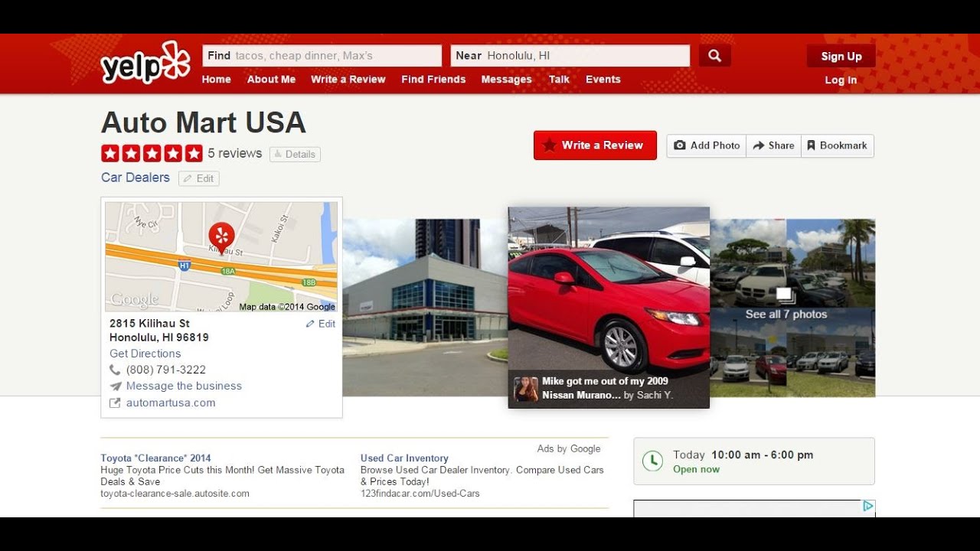
Task: Click toyota-clearance-sale.autosite.com URL
Action: point(175,494)
